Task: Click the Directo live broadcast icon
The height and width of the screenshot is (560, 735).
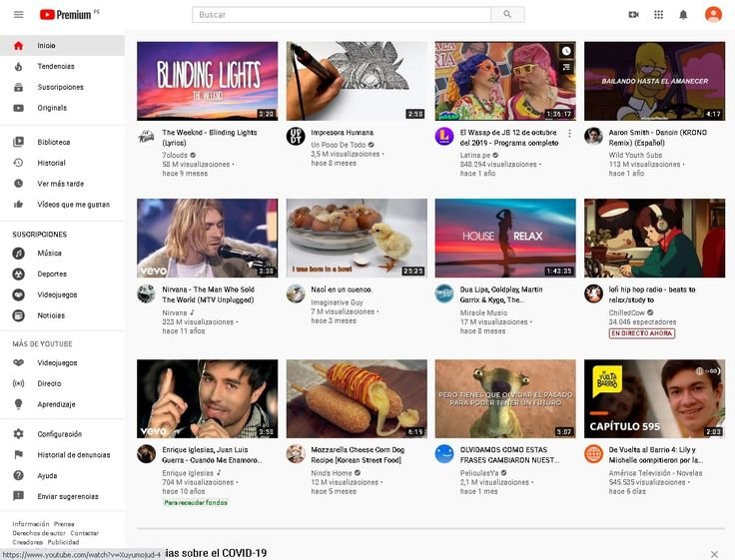Action: tap(18, 383)
